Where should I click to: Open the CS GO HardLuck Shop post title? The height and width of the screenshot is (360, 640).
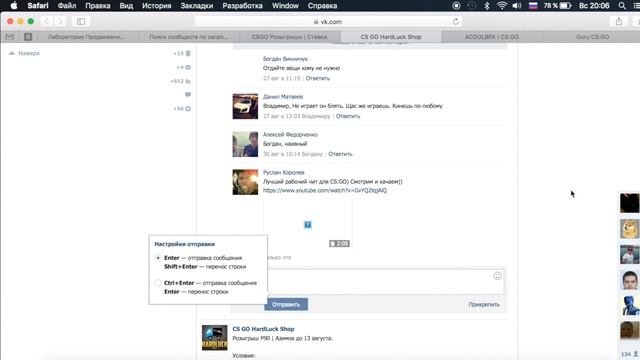263,329
